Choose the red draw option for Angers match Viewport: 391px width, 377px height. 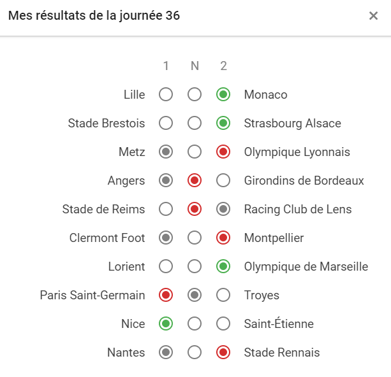click(194, 181)
